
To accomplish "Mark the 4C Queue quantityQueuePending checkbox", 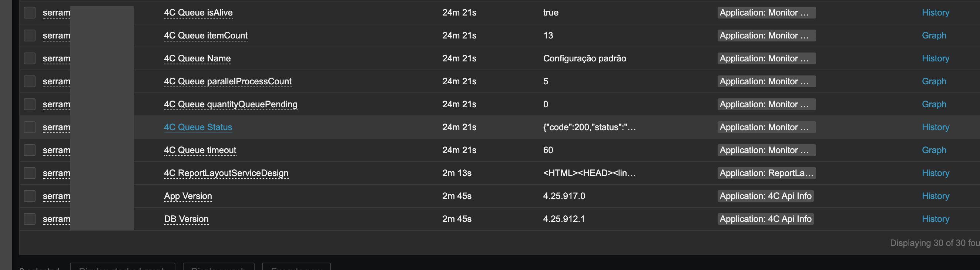I will [x=29, y=104].
